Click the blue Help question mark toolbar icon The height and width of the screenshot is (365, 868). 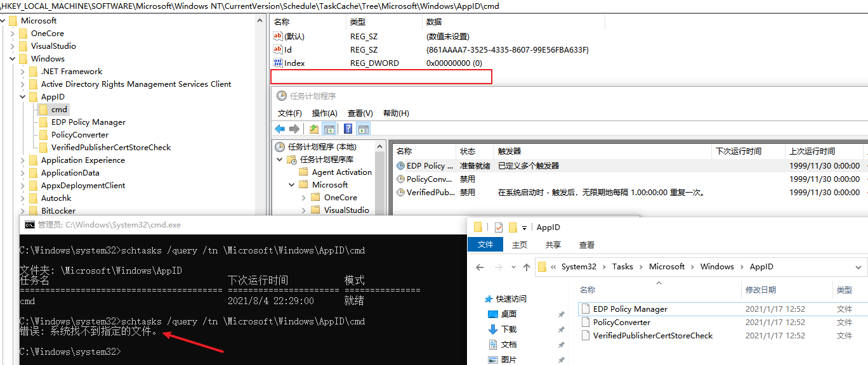(348, 129)
